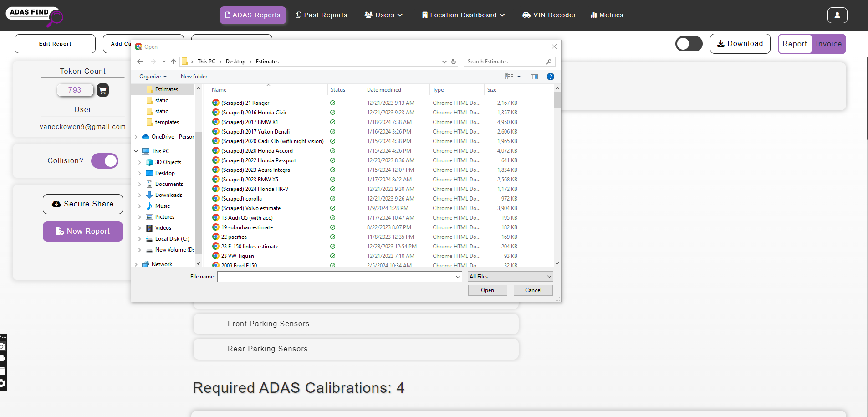Open the file dialog help icon

click(550, 77)
